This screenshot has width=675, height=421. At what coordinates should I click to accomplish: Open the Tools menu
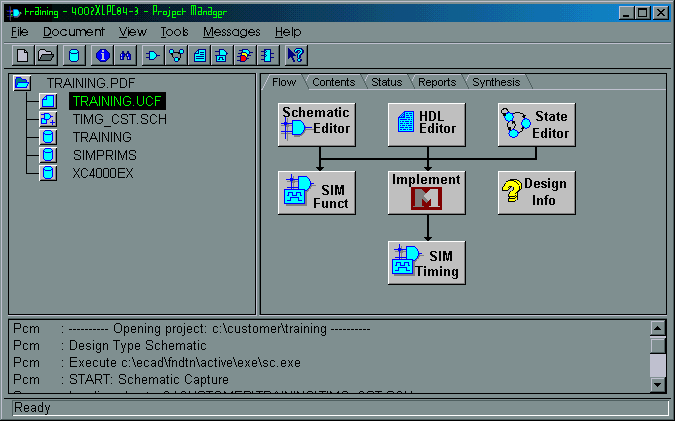173,32
